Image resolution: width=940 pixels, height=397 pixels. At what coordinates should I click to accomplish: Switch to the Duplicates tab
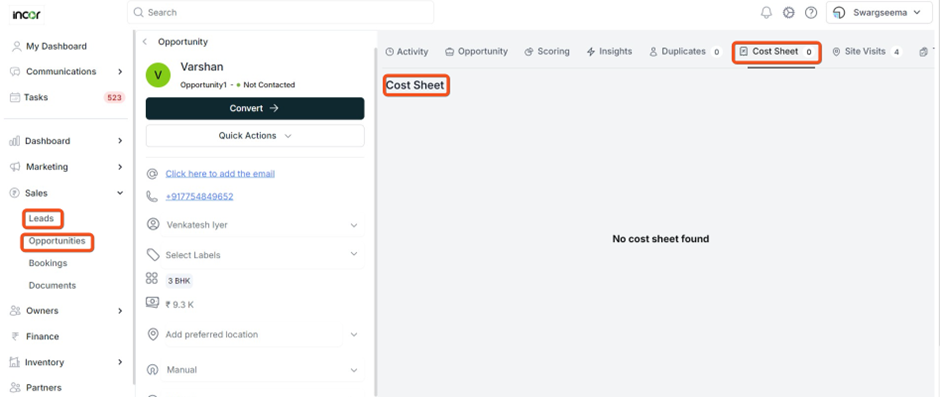[x=685, y=52]
